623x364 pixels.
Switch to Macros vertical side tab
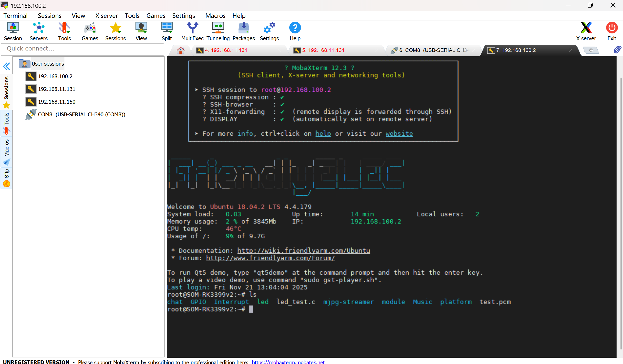[6, 152]
